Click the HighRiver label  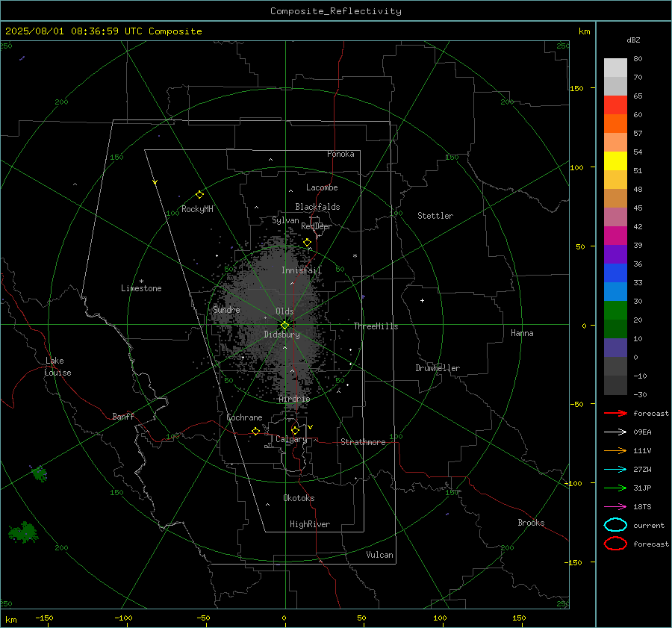(310, 524)
